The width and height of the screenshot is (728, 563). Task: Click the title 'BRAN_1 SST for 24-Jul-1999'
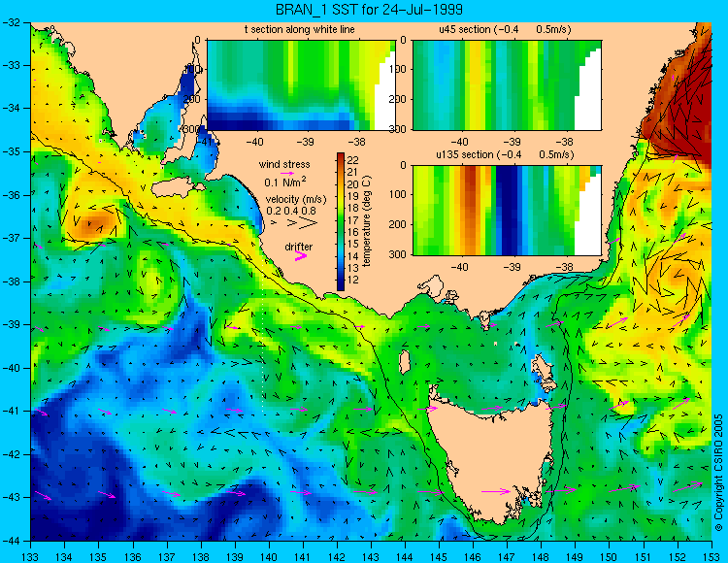click(369, 10)
